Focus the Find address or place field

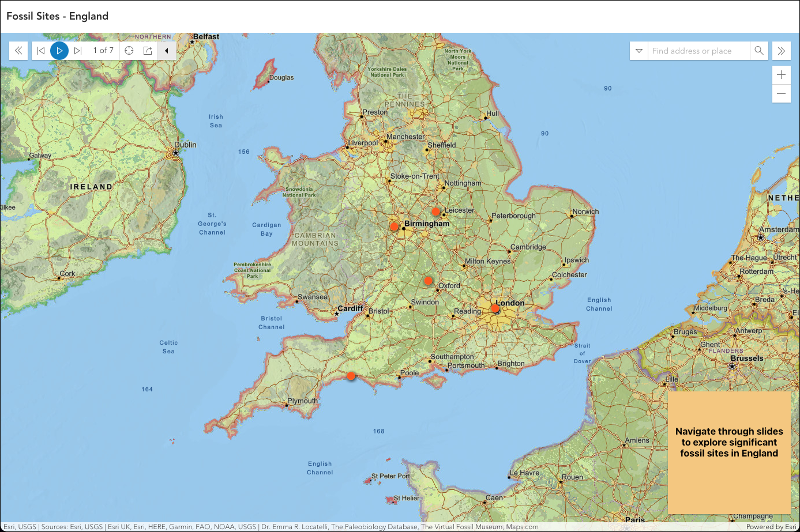699,51
